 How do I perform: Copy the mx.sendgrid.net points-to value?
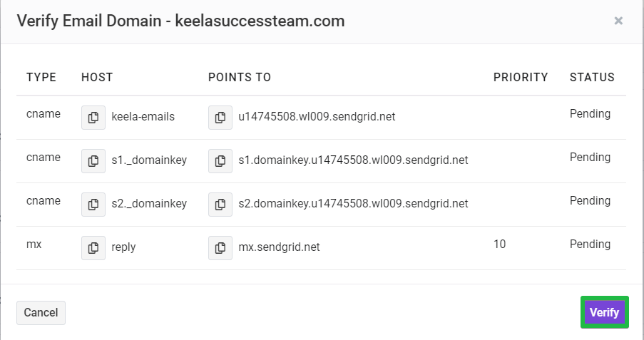point(220,248)
